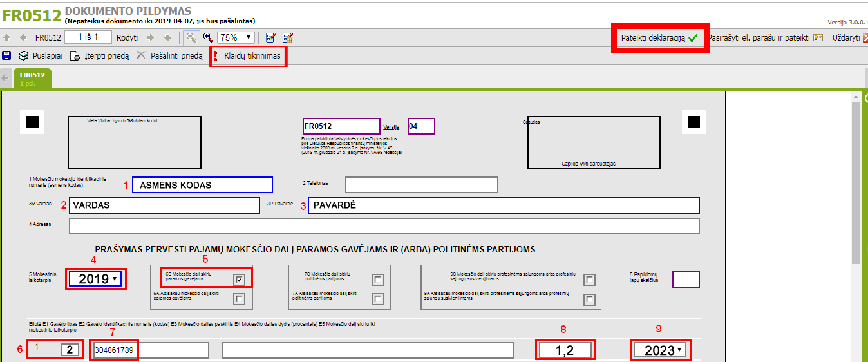Go to next page with right arrow

(x=151, y=38)
